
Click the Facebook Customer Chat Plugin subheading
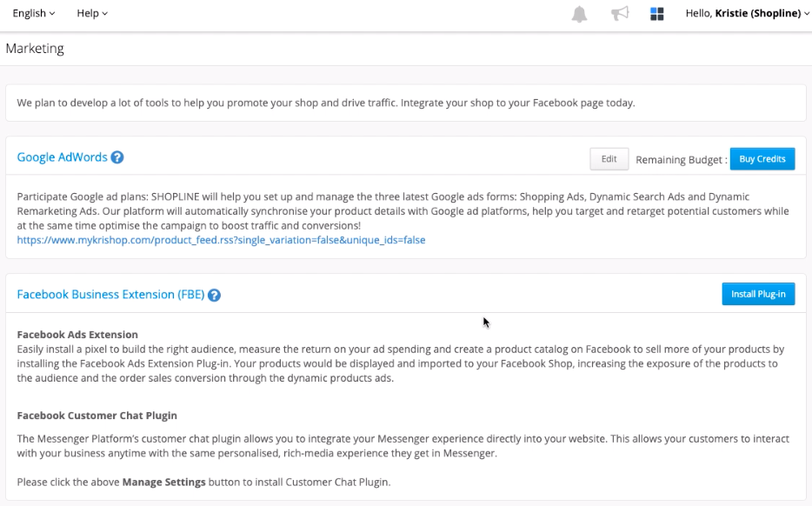(x=97, y=416)
